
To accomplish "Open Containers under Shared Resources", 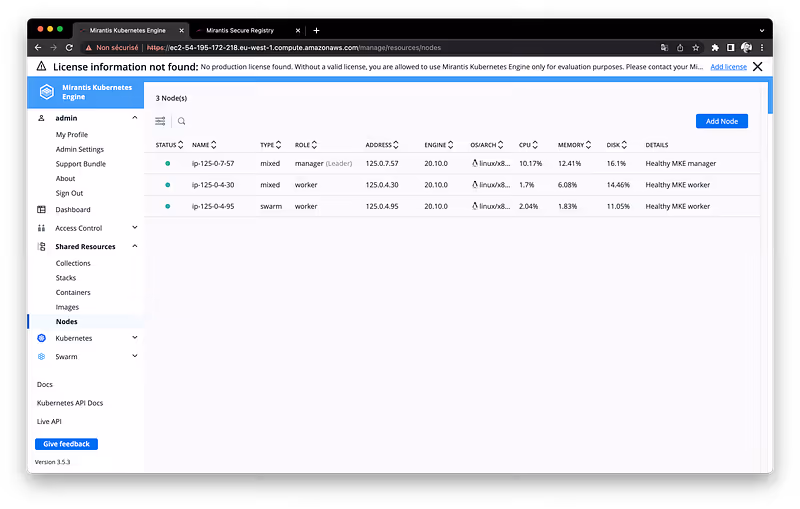I will [73, 293].
